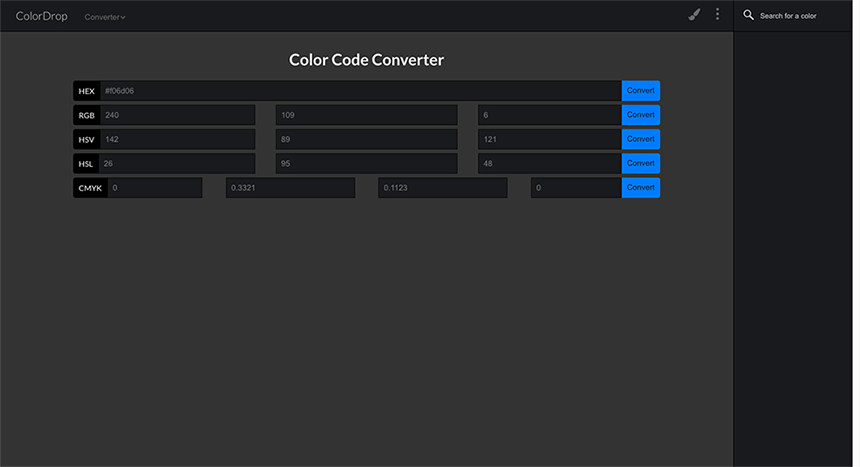Convert the HSL values
Viewport: 860px width, 467px height.
pos(641,163)
